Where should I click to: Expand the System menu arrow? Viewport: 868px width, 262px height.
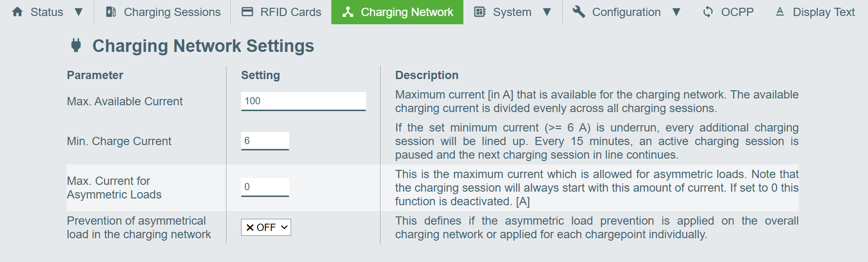coord(547,12)
